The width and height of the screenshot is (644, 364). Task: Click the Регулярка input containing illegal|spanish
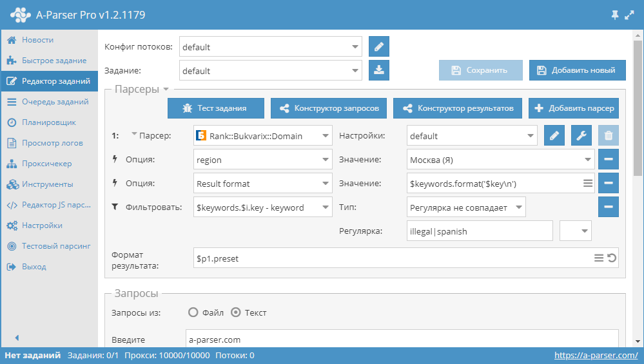point(480,231)
